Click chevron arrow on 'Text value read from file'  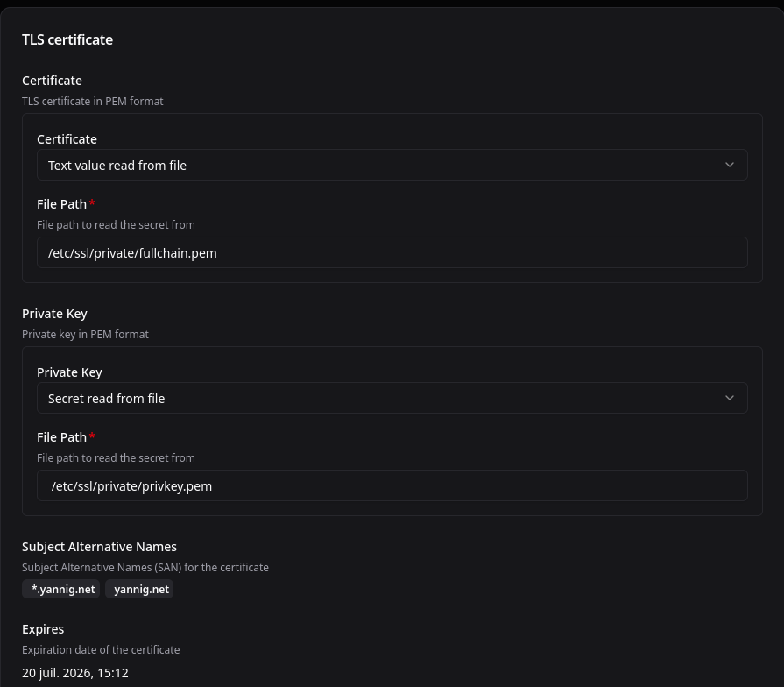click(x=729, y=165)
